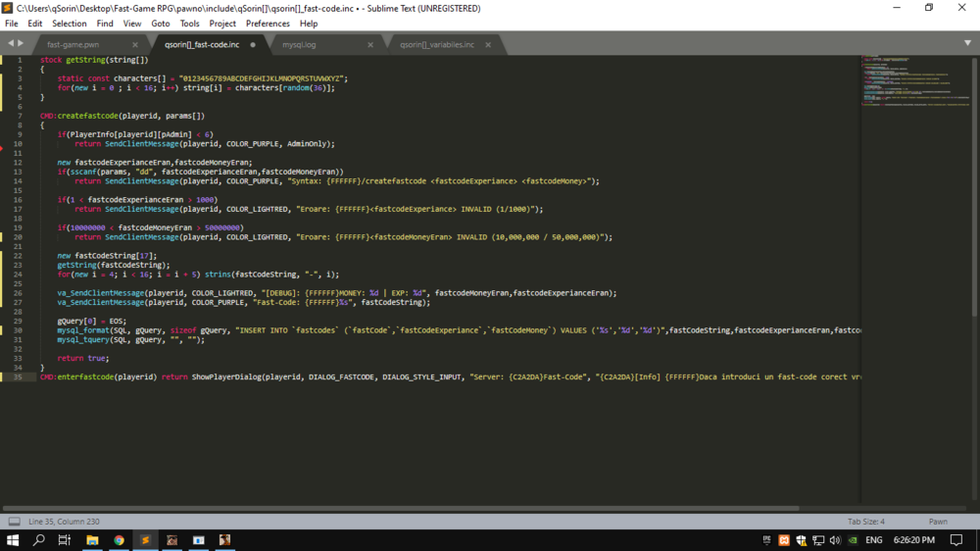Switch the ENG input language indicator
980x551 pixels.
874,540
